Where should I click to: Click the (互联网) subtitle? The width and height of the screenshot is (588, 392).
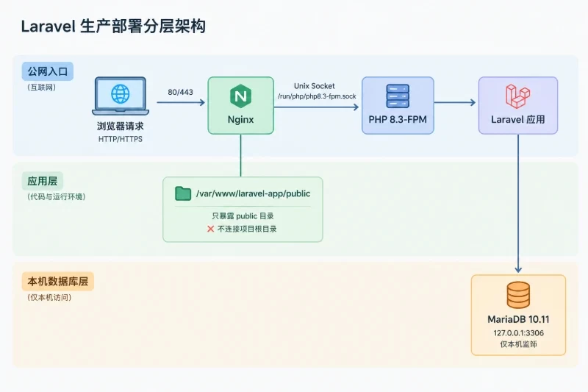click(41, 88)
